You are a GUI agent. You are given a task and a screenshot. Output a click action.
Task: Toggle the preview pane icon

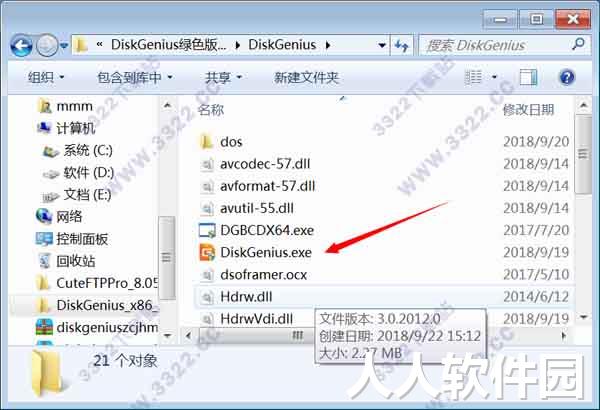click(528, 78)
